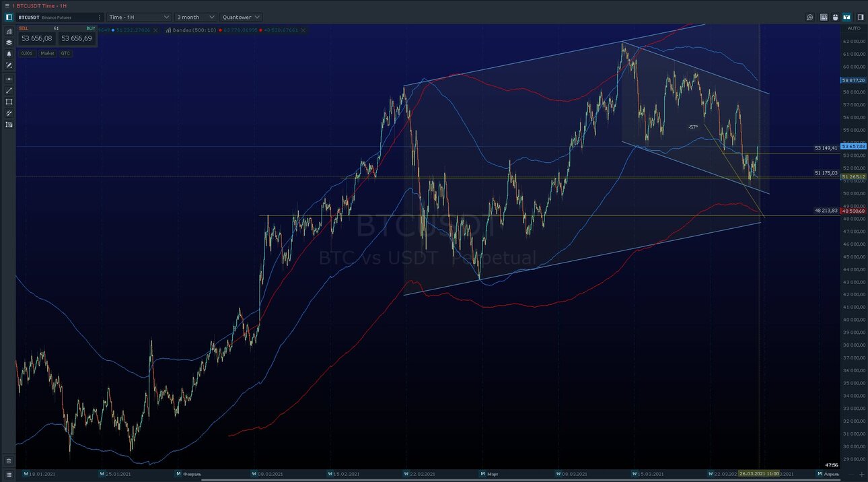Open the Quantower style dropdown
Screen dimensions: 868x482
(x=240, y=17)
